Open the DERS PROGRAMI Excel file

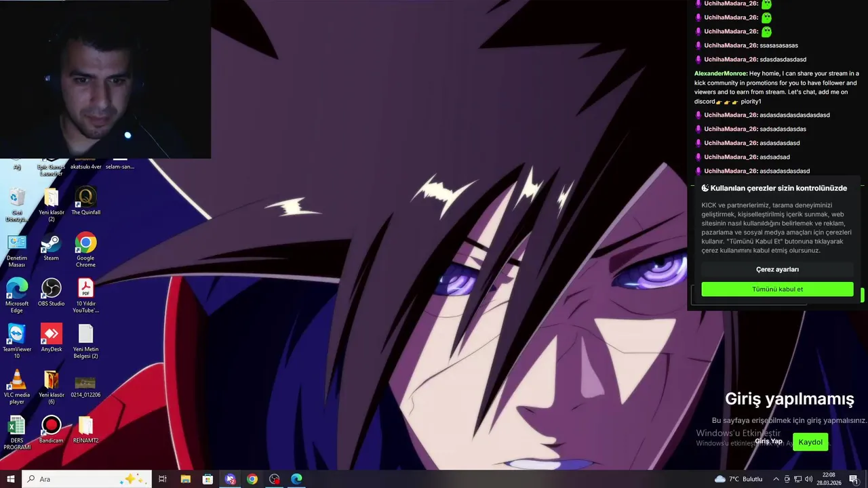(17, 432)
